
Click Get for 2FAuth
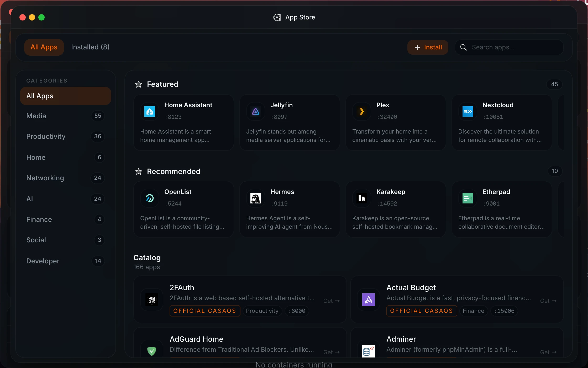[332, 301]
